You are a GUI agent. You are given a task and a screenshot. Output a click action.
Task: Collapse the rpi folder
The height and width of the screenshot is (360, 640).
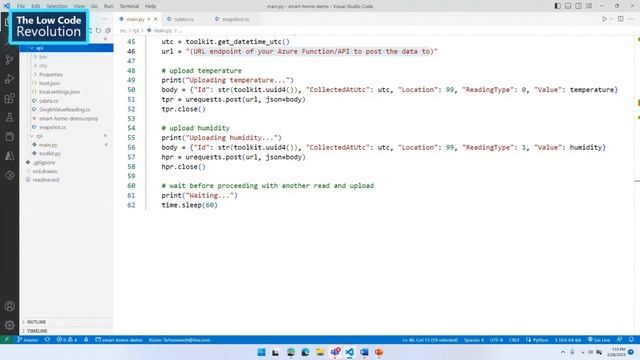[x=66, y=136]
